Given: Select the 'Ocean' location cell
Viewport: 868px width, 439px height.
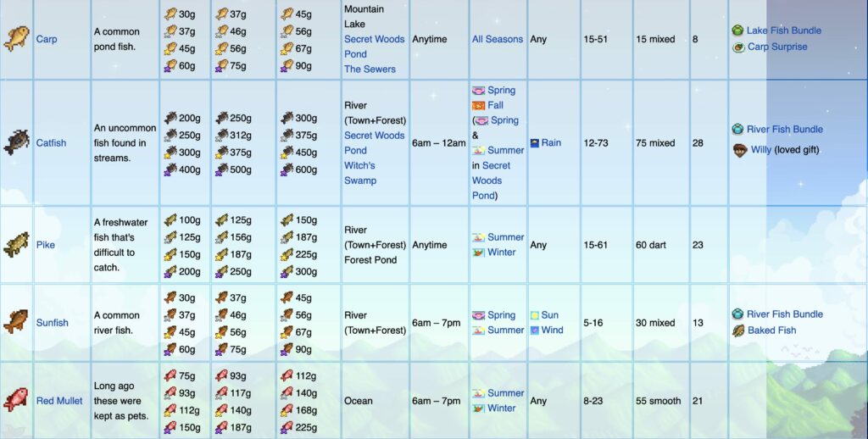Looking at the screenshot, I should point(359,401).
